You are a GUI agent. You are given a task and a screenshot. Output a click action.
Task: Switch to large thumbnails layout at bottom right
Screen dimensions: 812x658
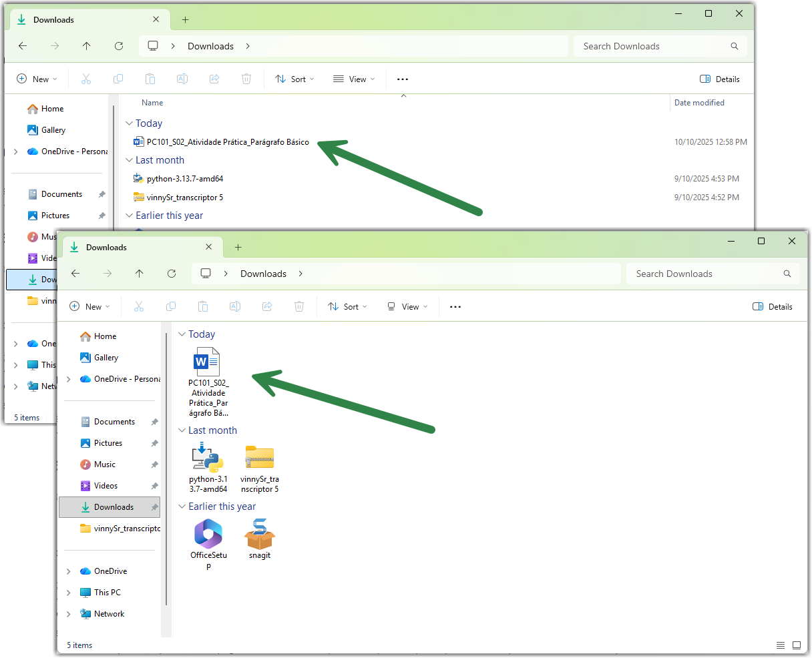[x=797, y=645]
